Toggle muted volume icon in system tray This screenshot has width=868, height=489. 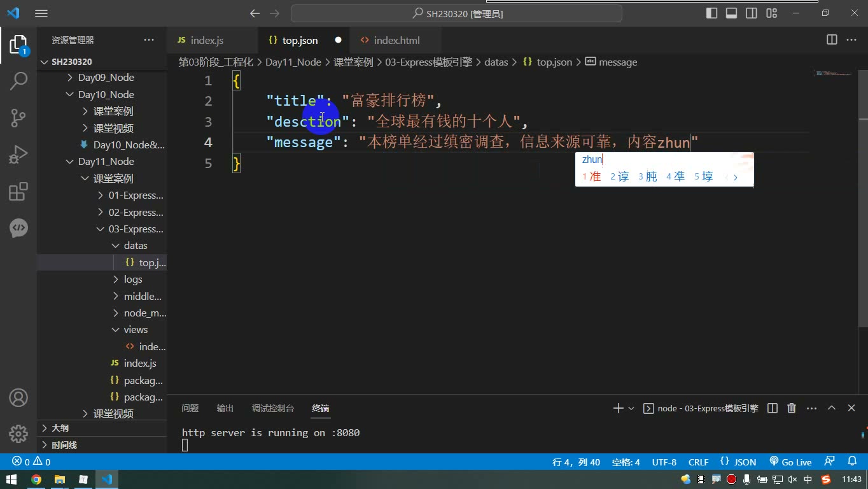[x=793, y=479]
